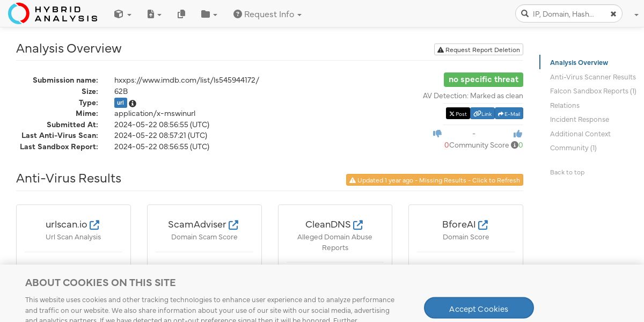Click the 62B size value
Screen dimensions: 644x322
pyautogui.click(x=121, y=91)
